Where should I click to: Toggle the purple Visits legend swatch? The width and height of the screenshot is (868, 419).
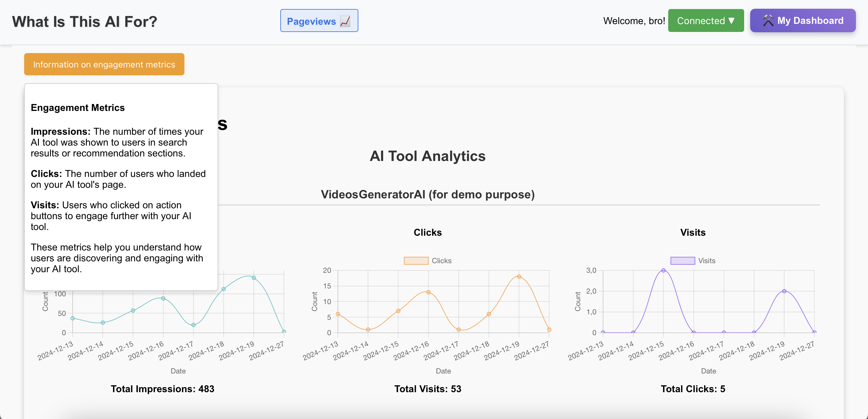(x=682, y=260)
